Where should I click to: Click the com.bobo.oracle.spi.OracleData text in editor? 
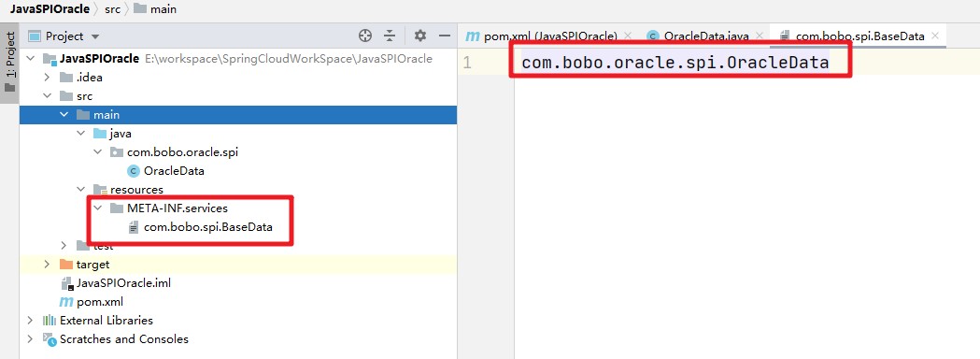(x=675, y=63)
